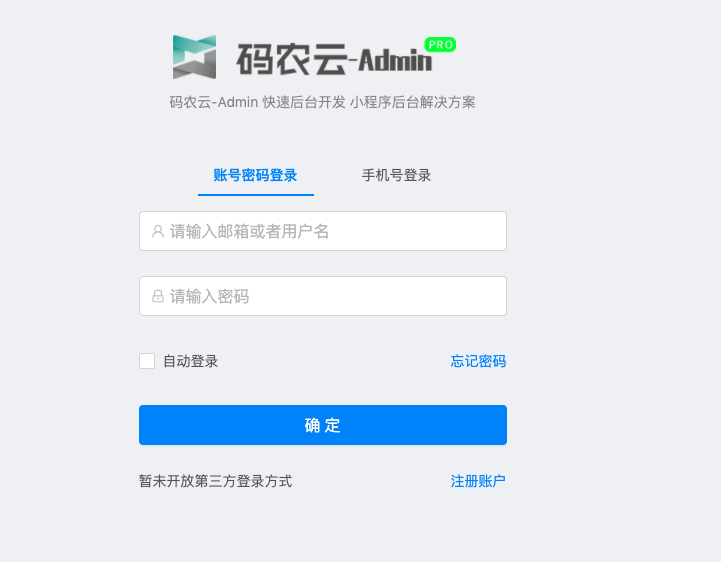Screen dimensions: 721x562
Task: Open the 忘记密码 link
Action: (478, 361)
